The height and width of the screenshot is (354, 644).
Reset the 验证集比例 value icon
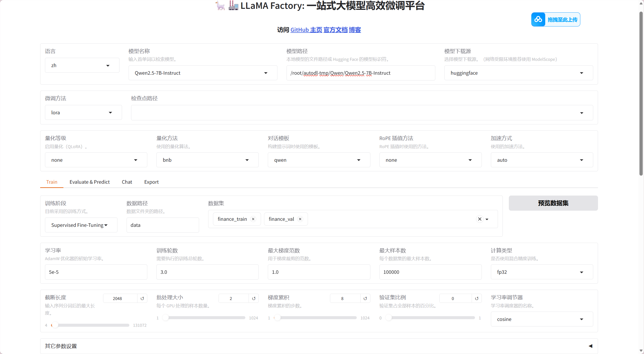tap(476, 298)
